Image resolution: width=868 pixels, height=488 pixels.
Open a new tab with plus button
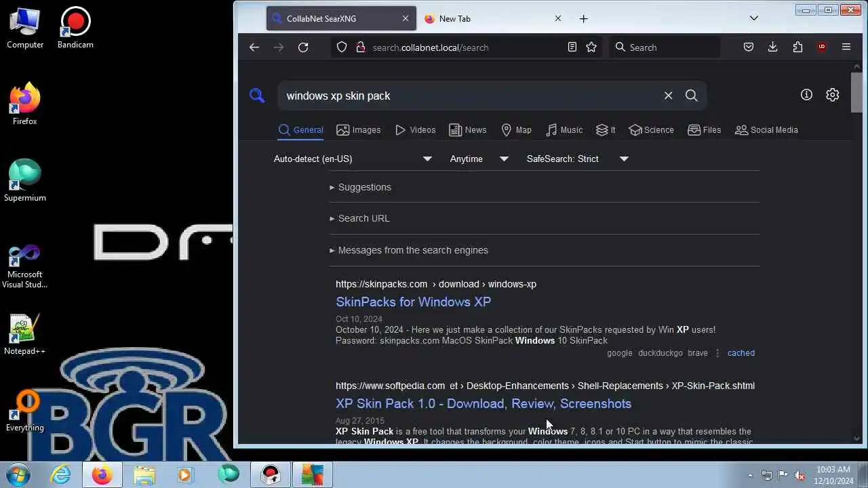coord(583,18)
